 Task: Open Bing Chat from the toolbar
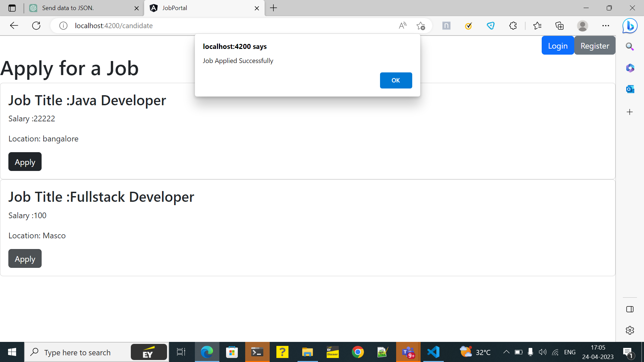click(x=630, y=25)
